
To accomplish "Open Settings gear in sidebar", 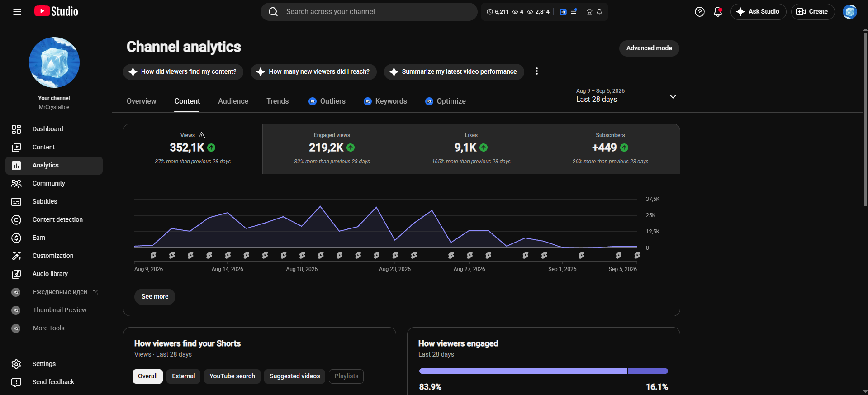I will [16, 364].
